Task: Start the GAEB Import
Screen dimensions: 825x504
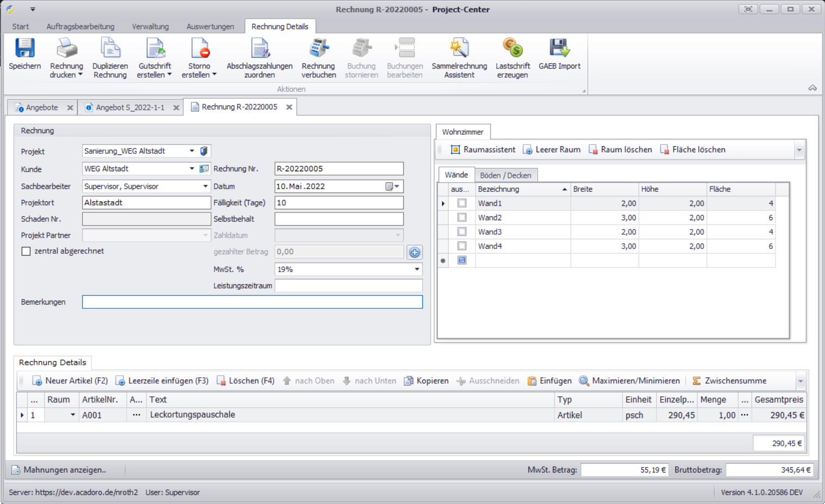Action: [x=559, y=48]
